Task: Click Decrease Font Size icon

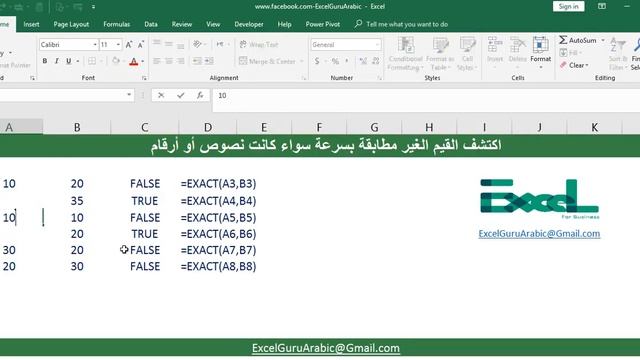Action: tap(141, 44)
